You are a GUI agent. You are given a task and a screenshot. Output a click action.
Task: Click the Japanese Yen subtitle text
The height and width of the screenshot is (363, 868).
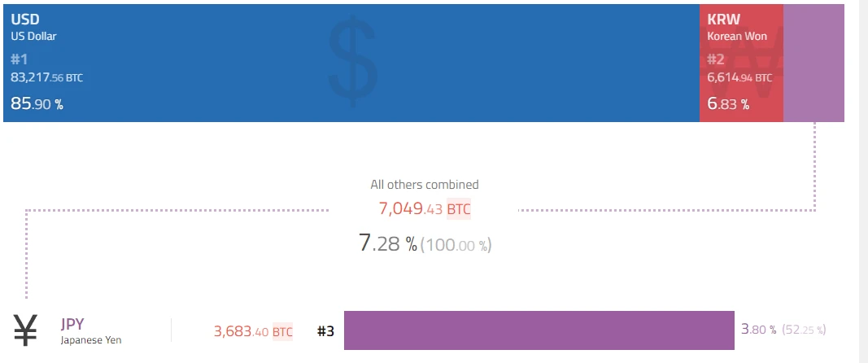pyautogui.click(x=90, y=339)
